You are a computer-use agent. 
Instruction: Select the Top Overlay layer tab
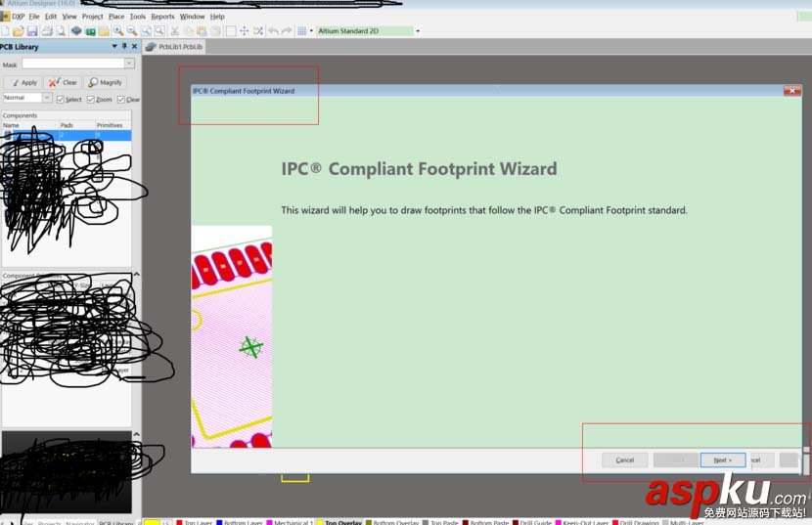pos(339,522)
